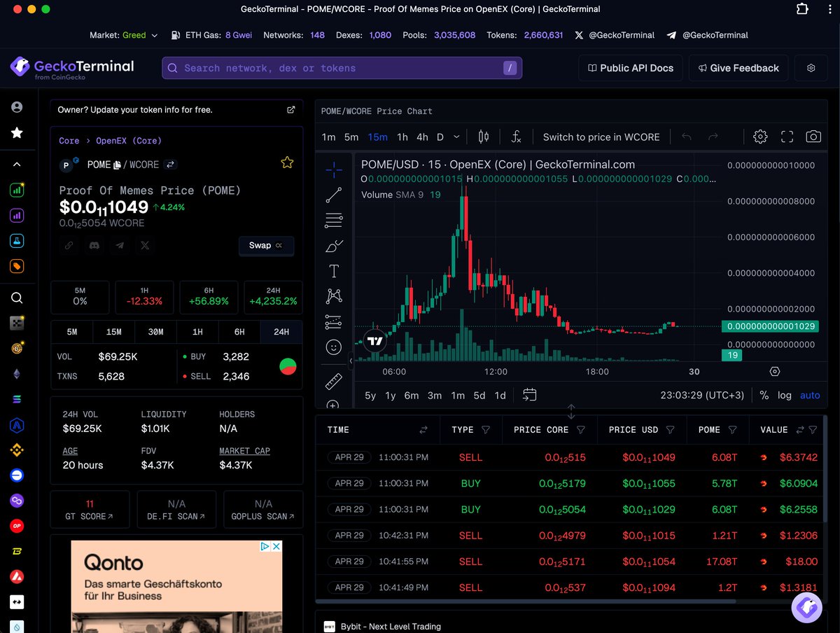Select the ruler measure tool
The image size is (840, 633).
pos(334,382)
